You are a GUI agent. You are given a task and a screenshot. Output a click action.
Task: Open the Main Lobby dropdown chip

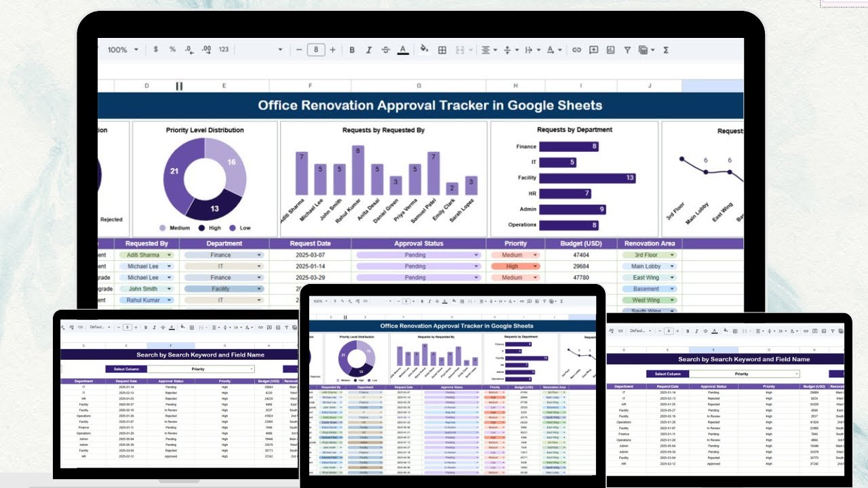tap(650, 266)
